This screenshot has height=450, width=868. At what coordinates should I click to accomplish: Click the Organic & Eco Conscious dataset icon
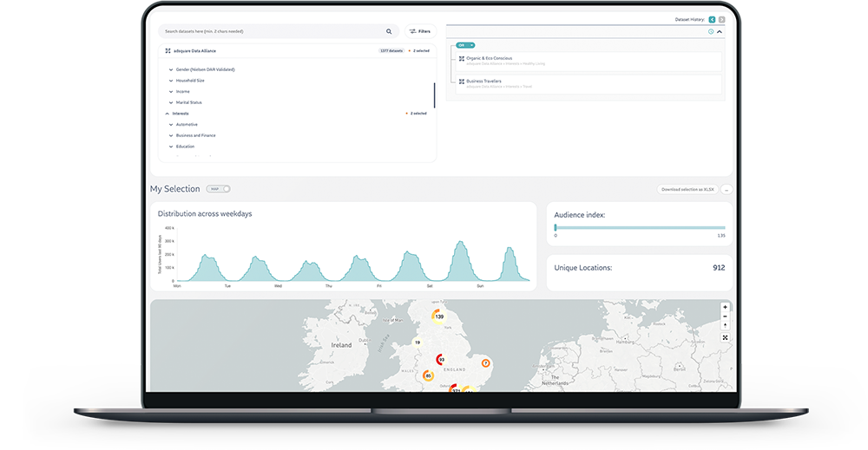tap(462, 59)
